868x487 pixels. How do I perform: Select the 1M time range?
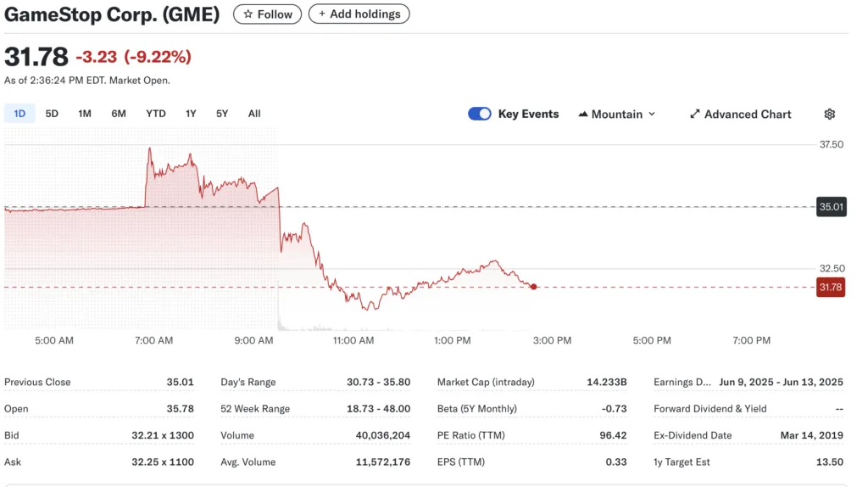[x=85, y=114]
